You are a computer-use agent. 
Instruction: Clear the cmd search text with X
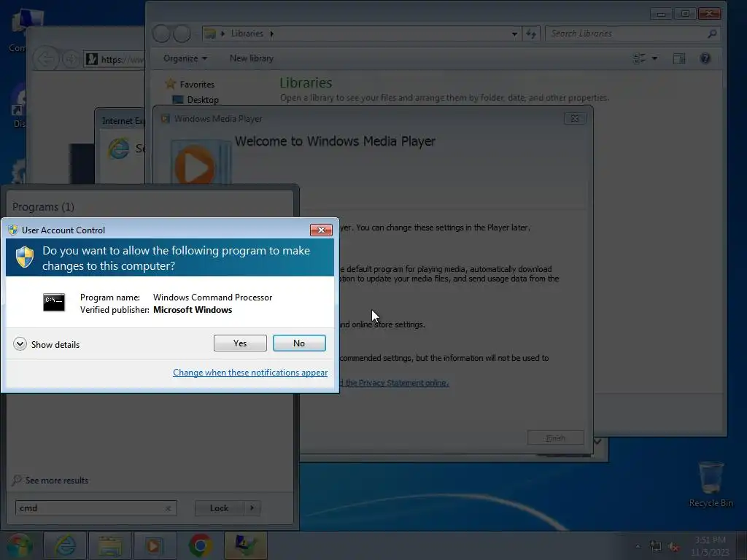169,508
